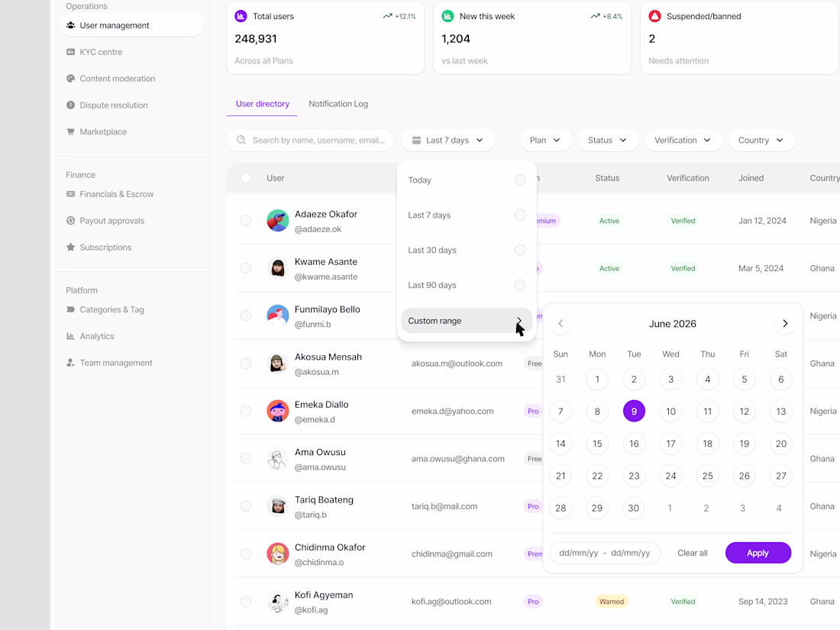Click the dd/mm/yy date range field
The width and height of the screenshot is (840, 630).
pos(605,553)
